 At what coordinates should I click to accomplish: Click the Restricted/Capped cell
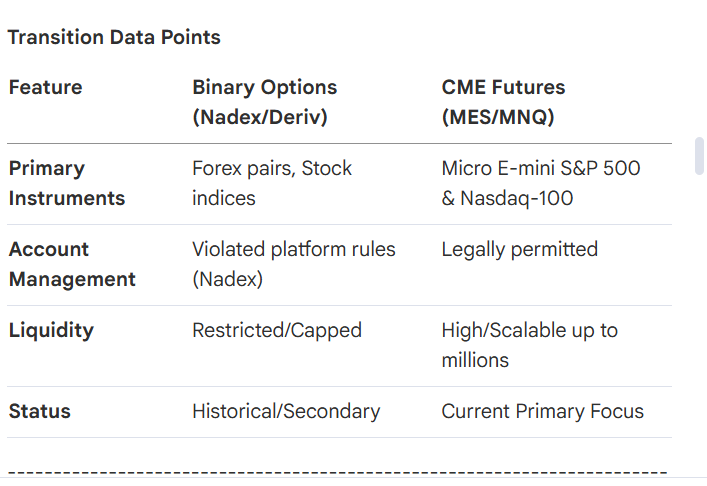[277, 330]
